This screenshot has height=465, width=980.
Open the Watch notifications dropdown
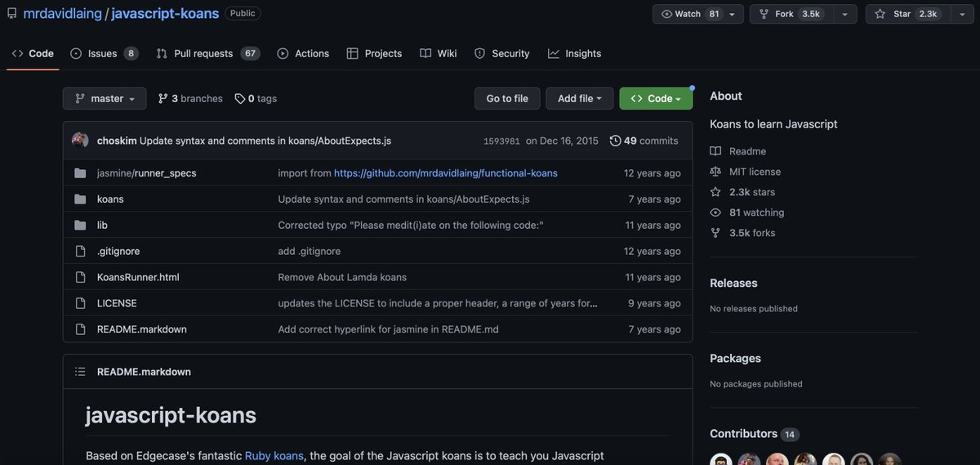click(x=698, y=14)
